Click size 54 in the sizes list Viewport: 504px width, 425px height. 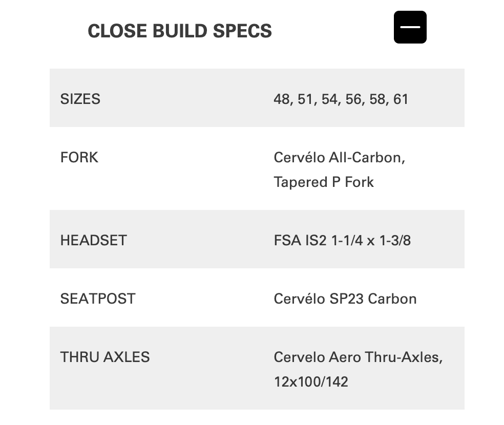[330, 99]
